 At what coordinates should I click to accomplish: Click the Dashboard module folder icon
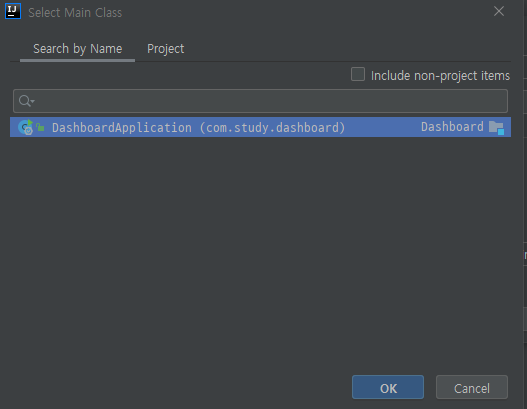496,128
